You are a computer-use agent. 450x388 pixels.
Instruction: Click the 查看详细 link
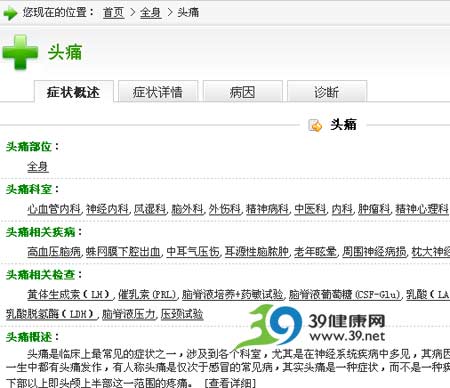point(230,382)
